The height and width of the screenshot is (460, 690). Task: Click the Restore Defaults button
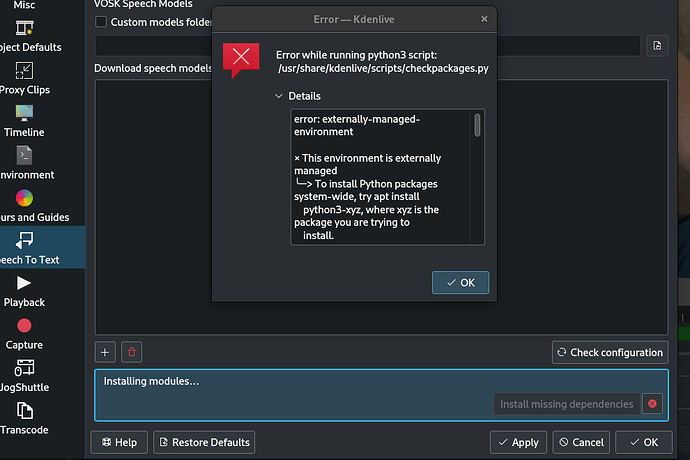(204, 442)
